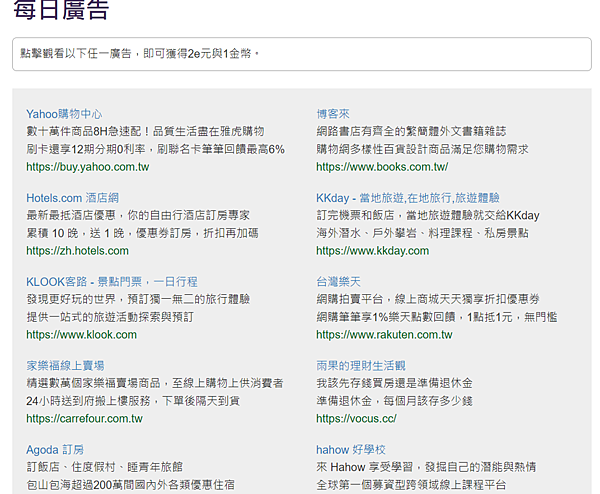Open the hahow 好學校 ad title link
Image resolution: width=600 pixels, height=494 pixels.
pyautogui.click(x=351, y=450)
